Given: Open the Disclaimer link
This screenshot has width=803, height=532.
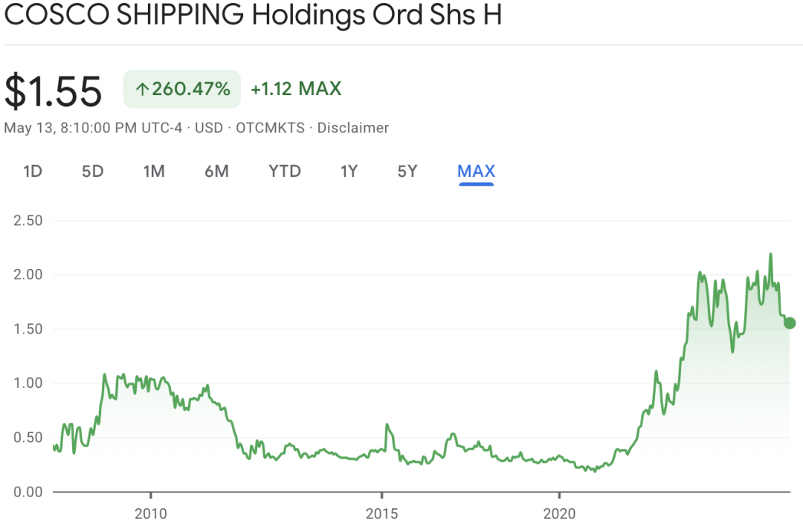Looking at the screenshot, I should tap(353, 128).
